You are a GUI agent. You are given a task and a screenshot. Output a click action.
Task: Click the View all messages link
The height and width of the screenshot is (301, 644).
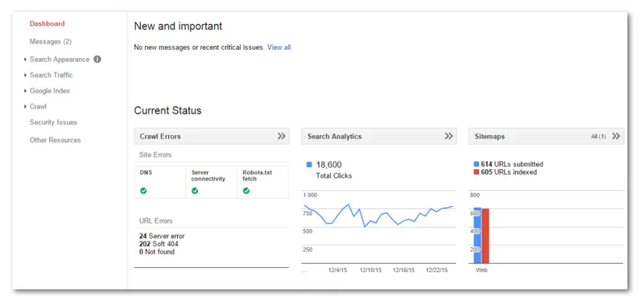coord(279,47)
